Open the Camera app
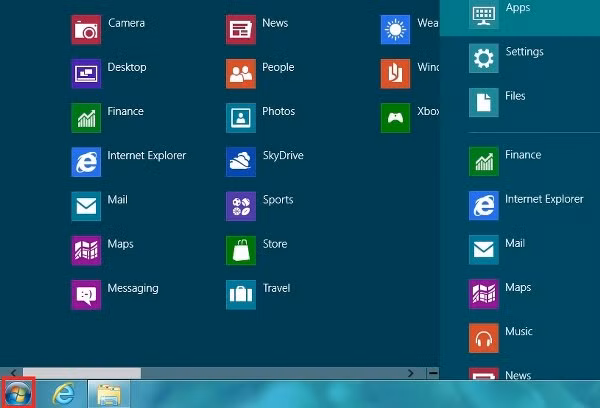This screenshot has height=408, width=600. pos(86,30)
